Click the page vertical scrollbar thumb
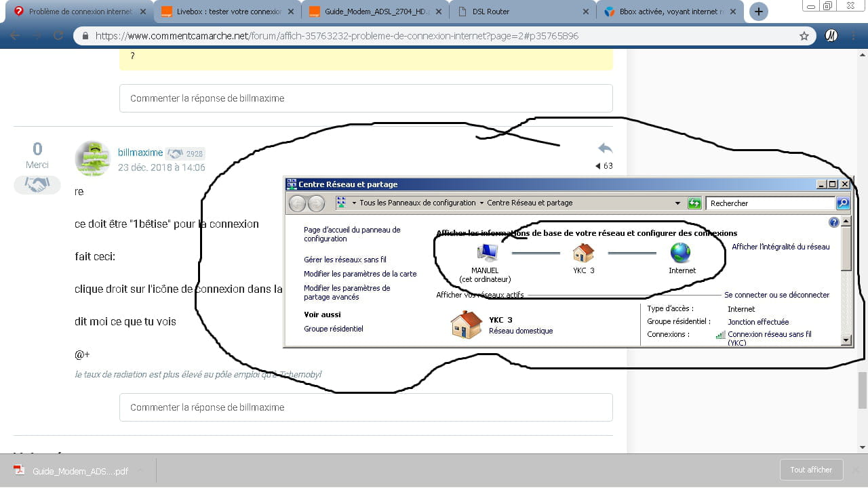868x488 pixels. pyautogui.click(x=862, y=390)
